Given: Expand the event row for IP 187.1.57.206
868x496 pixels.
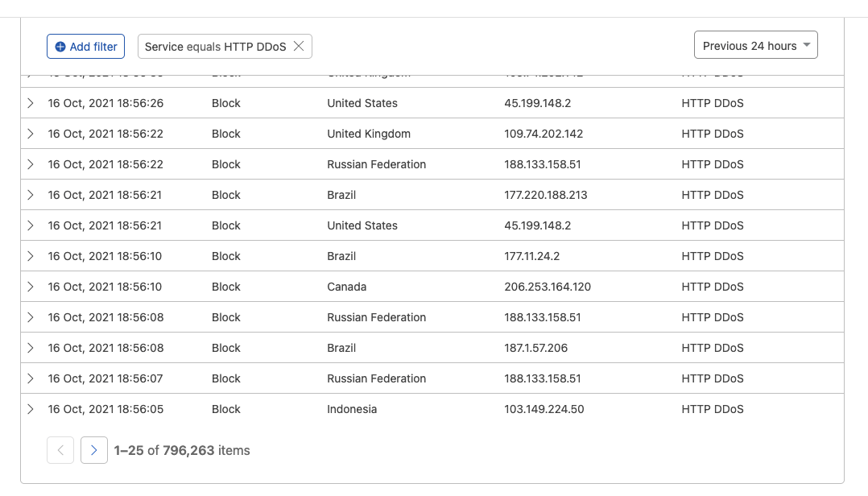Looking at the screenshot, I should click(x=31, y=348).
